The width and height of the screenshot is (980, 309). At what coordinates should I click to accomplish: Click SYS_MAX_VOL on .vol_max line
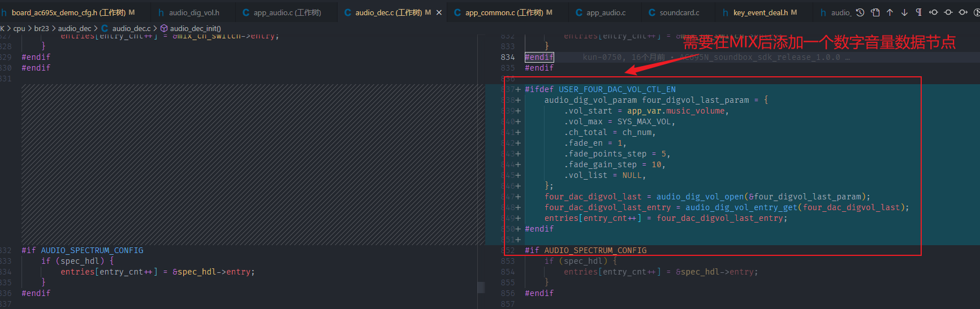[644, 121]
